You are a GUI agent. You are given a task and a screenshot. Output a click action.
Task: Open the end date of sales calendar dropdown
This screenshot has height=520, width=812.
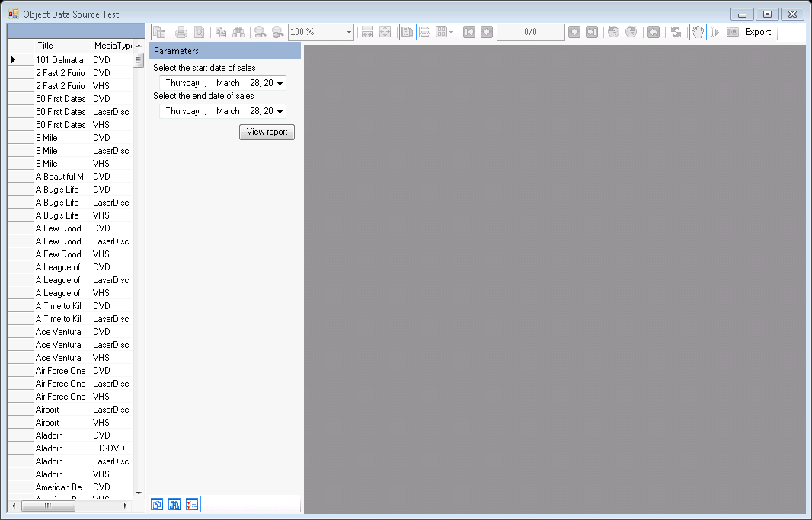(280, 111)
